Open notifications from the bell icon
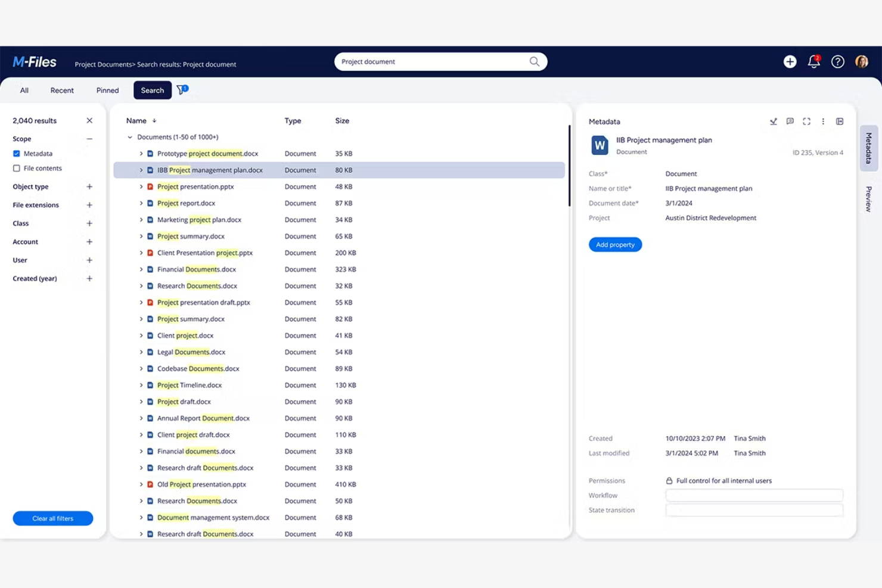 (x=813, y=61)
